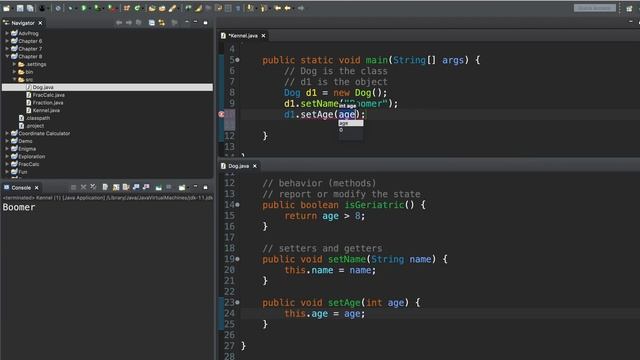640x360 pixels.
Task: Click the Run Last Tool with toolbox icon
Action: click(111, 8)
